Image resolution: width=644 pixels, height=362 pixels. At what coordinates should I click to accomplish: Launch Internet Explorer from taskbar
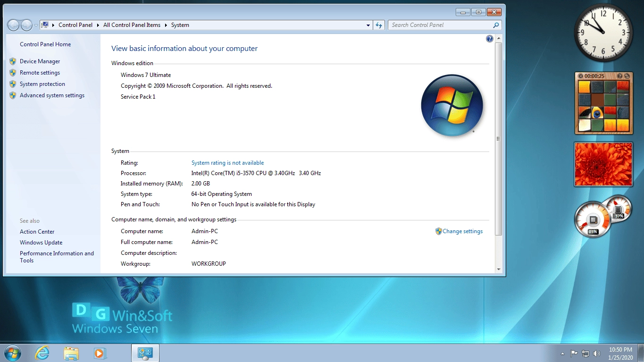pos(42,353)
